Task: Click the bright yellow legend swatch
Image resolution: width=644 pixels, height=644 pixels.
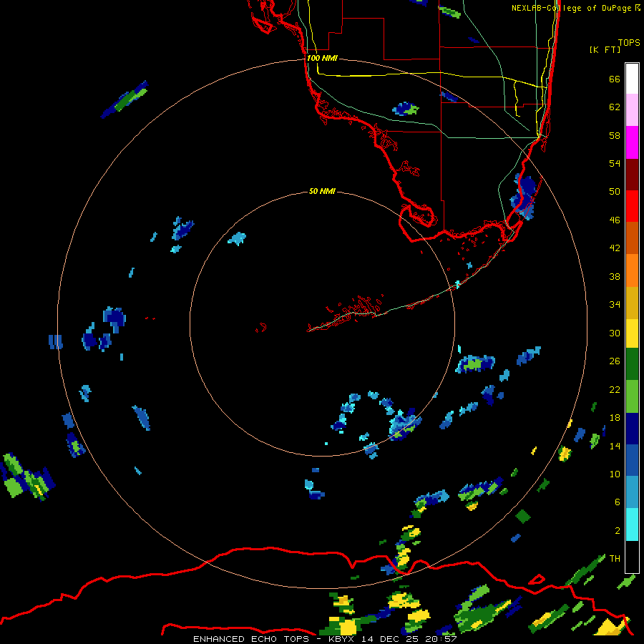Action: (x=632, y=333)
